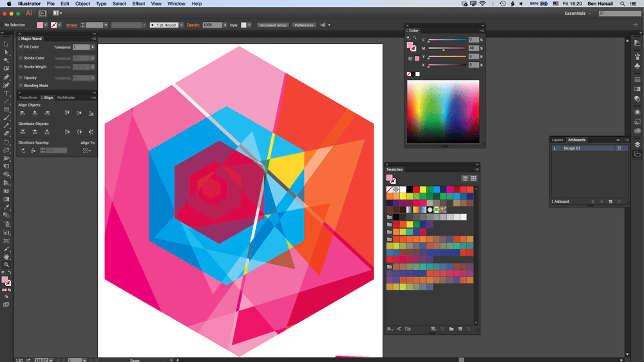This screenshot has height=362, width=644.
Task: Click the Opacity label in control bar
Action: pos(193,25)
